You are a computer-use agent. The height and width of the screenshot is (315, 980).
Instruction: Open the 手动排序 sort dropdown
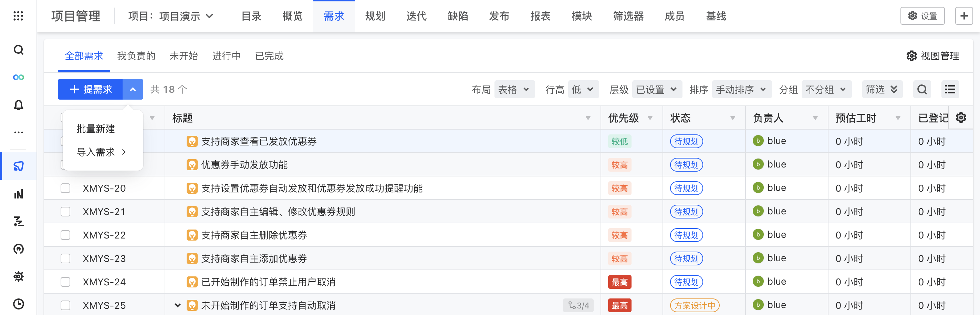click(741, 90)
